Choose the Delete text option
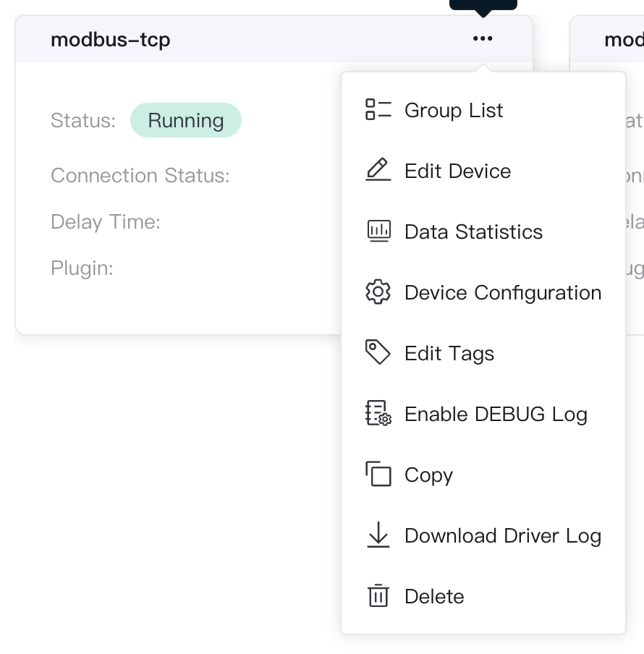 pos(434,596)
